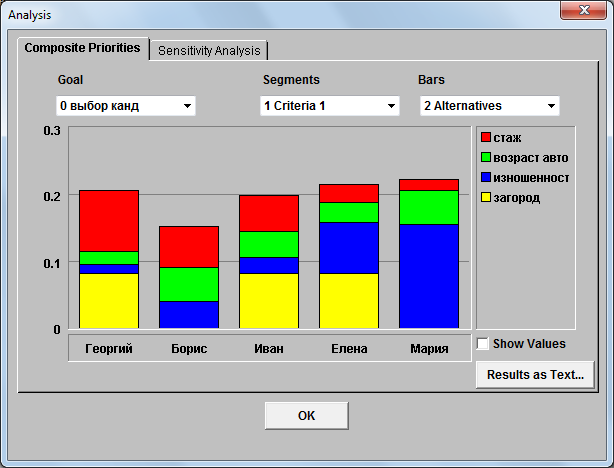Click the Елена axis label
Image resolution: width=614 pixels, height=468 pixels.
coord(349,349)
